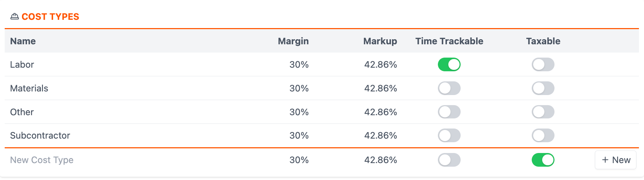Turn off Taxable for new cost type
The height and width of the screenshot is (180, 644).
pos(543,160)
